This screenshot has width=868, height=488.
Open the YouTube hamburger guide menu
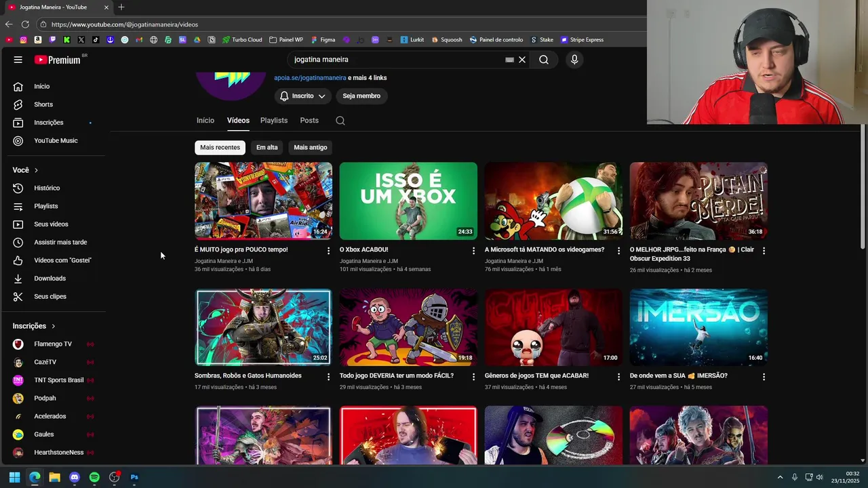pyautogui.click(x=18, y=60)
